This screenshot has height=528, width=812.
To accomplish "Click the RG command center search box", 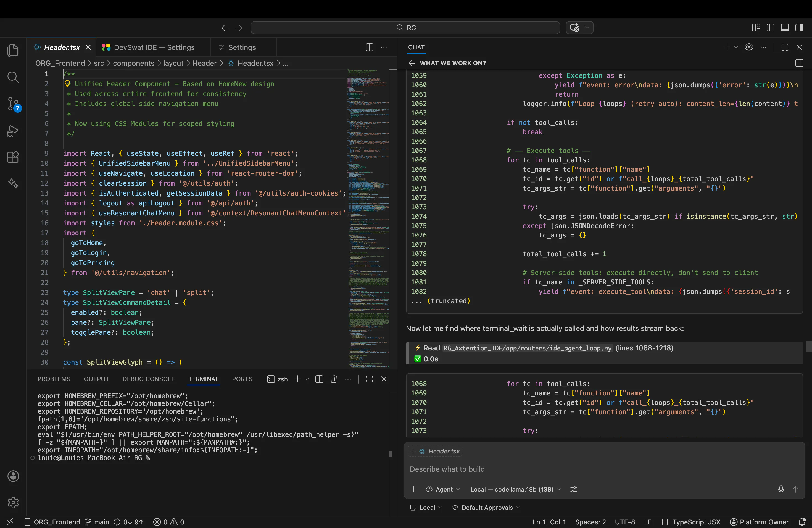I will (405, 28).
